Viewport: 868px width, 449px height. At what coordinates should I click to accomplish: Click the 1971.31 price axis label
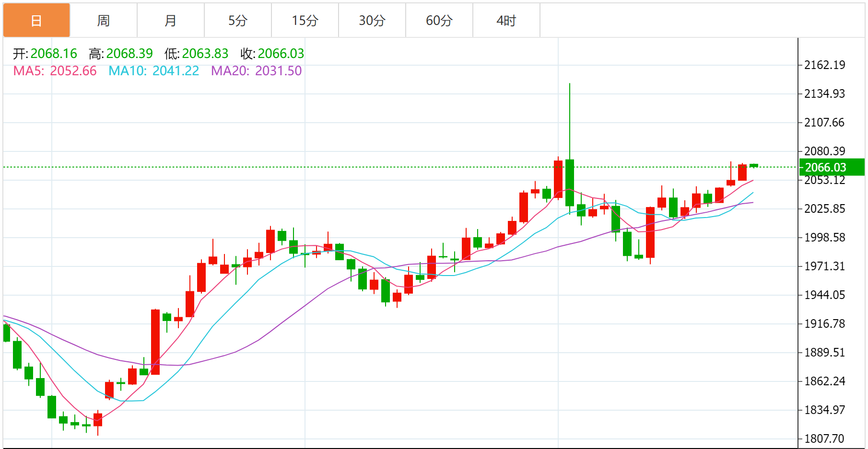click(825, 266)
